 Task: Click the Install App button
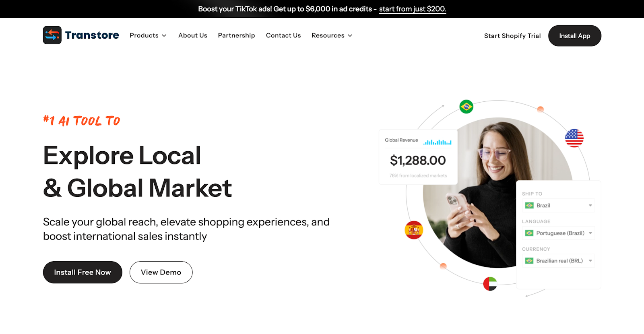point(574,36)
